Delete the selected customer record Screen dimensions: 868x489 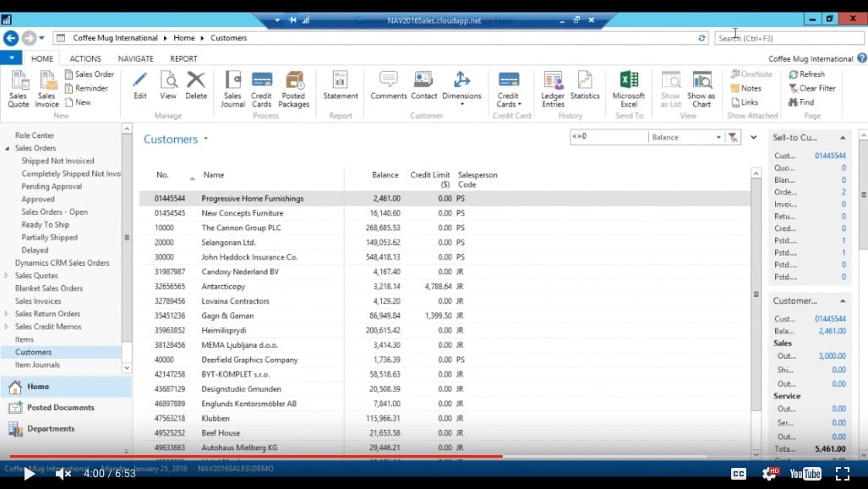click(196, 85)
